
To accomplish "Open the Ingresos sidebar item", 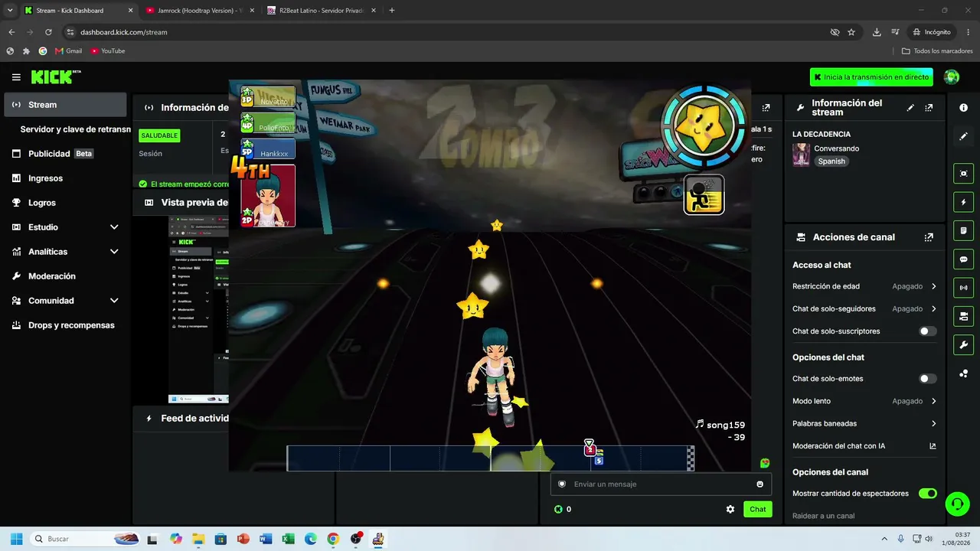I will (x=65, y=178).
